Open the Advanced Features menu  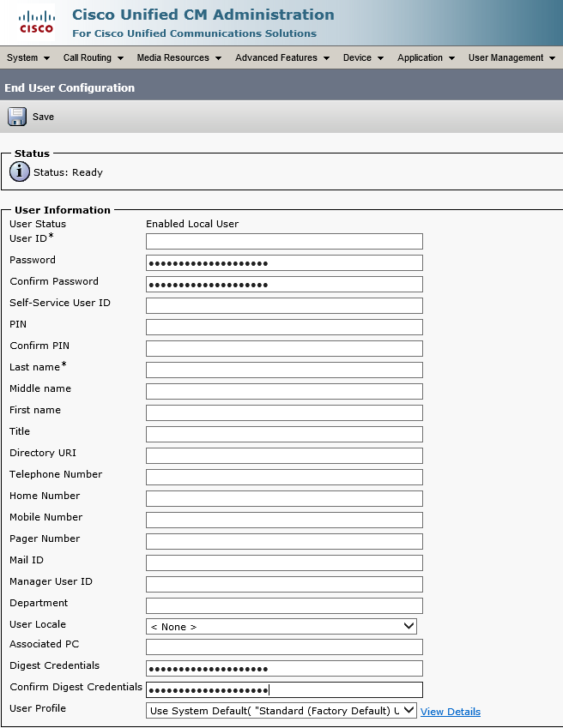pos(282,58)
